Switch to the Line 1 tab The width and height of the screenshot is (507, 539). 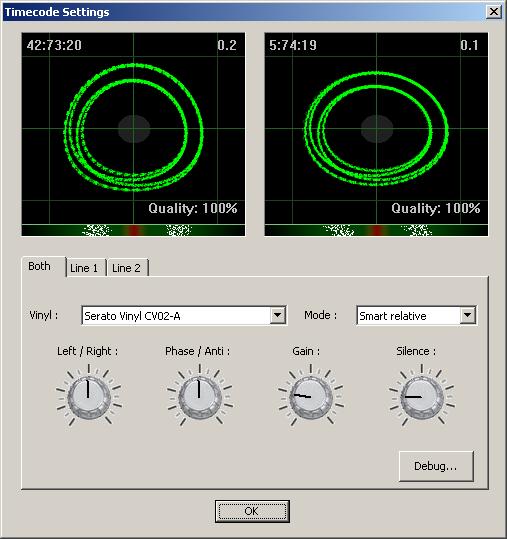[x=84, y=267]
